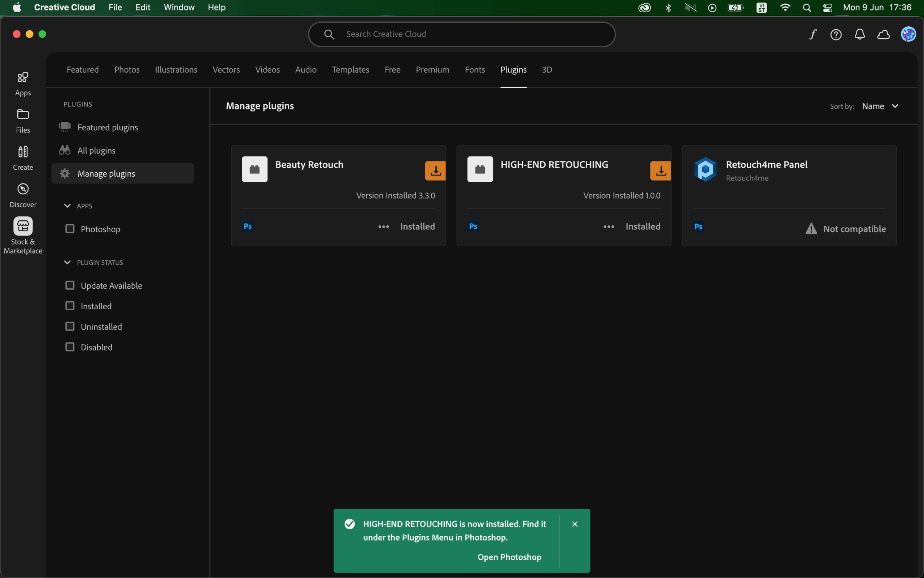Click the Search Creative Cloud field
Screen dimensions: 924x578
(x=462, y=34)
